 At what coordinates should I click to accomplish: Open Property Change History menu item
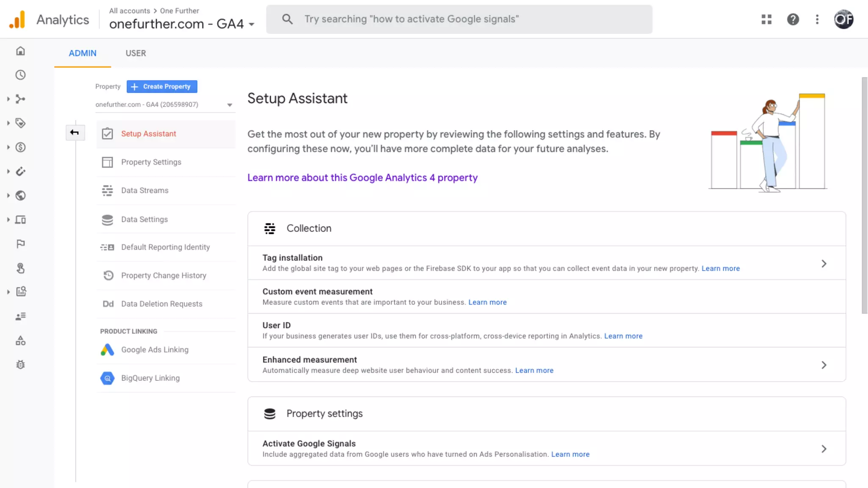pyautogui.click(x=164, y=276)
